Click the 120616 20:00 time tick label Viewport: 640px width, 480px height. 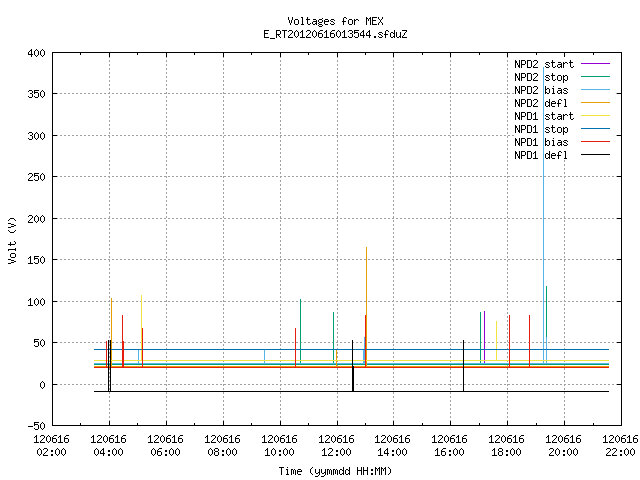point(563,446)
